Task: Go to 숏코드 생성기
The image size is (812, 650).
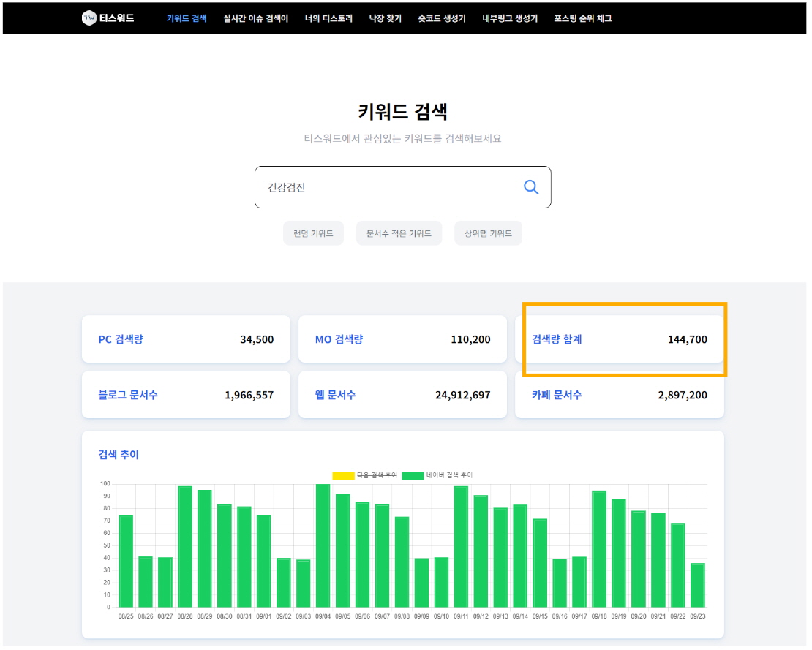Action: (441, 18)
